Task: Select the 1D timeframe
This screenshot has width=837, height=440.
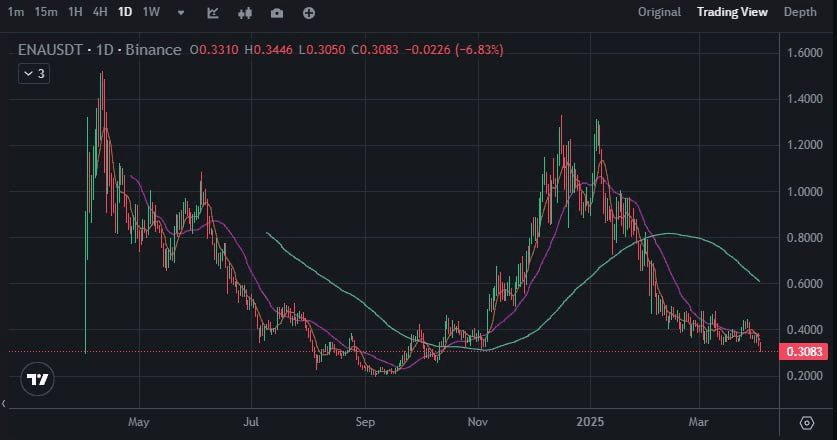Action: (x=125, y=12)
